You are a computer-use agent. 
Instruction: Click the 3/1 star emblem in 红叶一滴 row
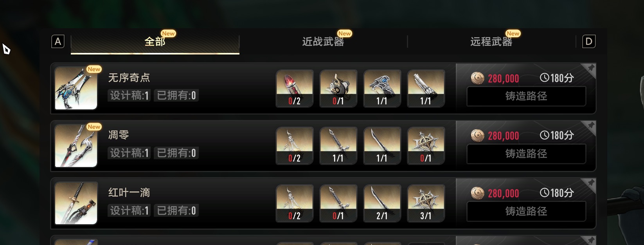click(426, 203)
